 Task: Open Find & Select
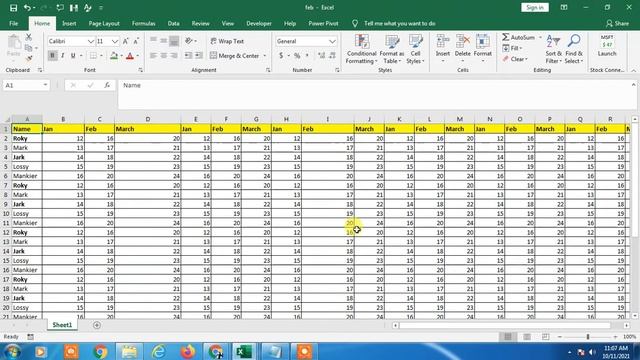click(x=574, y=49)
